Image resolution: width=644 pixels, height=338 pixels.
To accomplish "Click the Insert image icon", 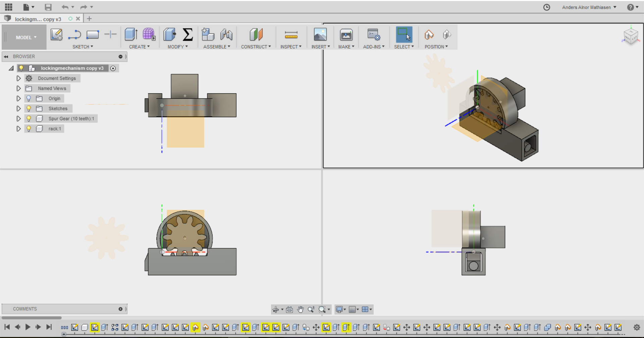I will (320, 34).
